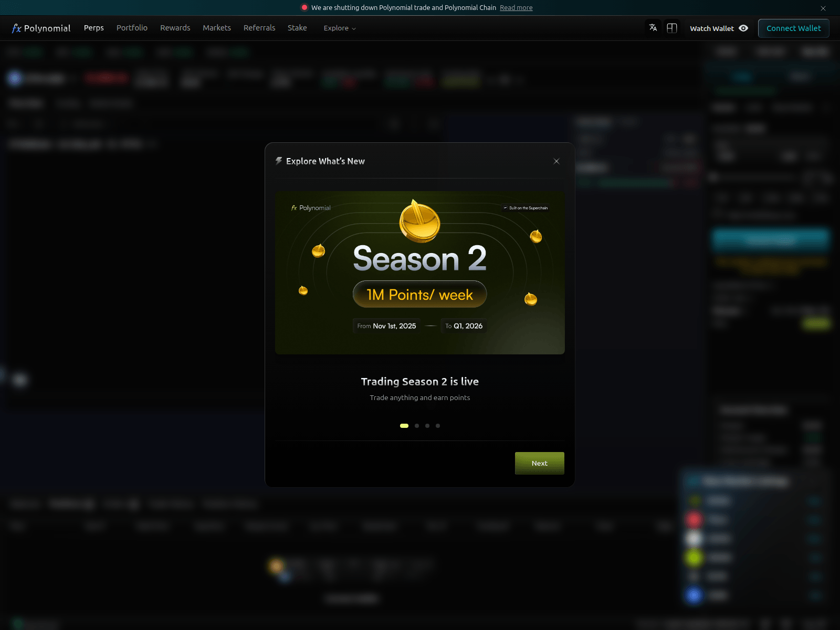Click the Connect Wallet button
This screenshot has height=630, width=840.
click(794, 28)
